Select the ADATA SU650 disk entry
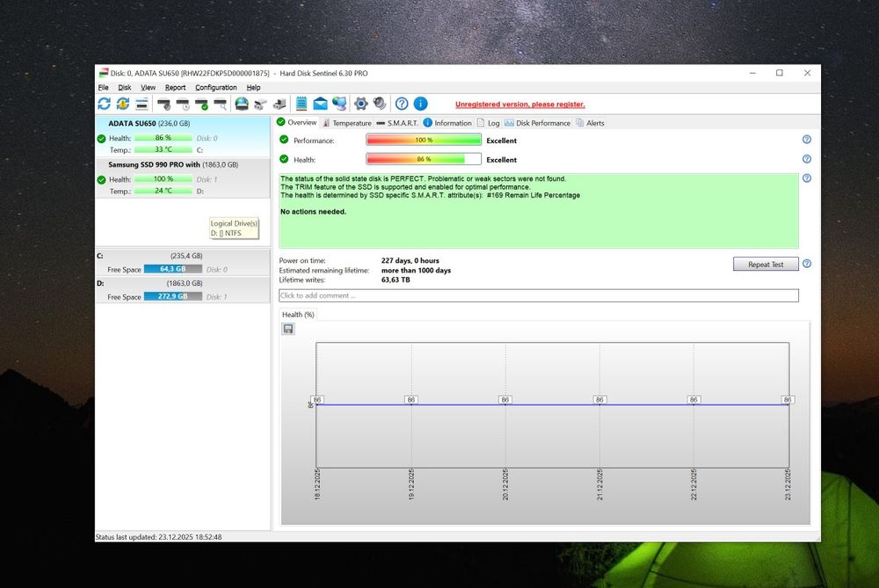This screenshot has height=588, width=879. click(183, 137)
